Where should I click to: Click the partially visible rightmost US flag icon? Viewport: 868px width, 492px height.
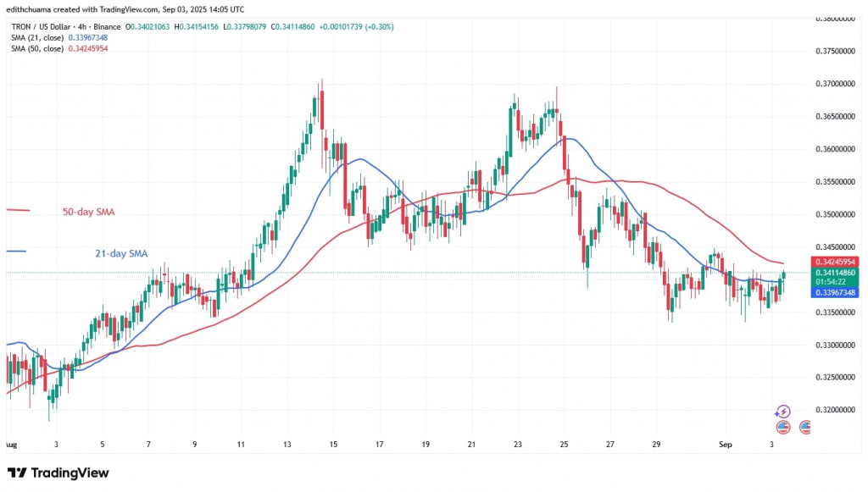pos(804,427)
